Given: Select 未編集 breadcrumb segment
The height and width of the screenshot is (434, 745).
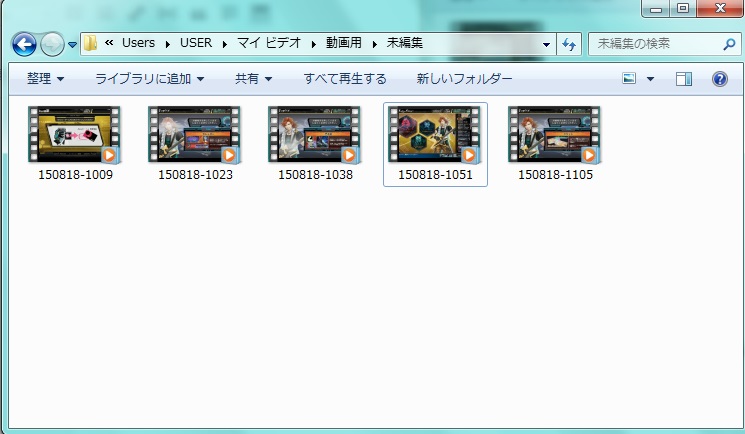Looking at the screenshot, I should pyautogui.click(x=404, y=43).
